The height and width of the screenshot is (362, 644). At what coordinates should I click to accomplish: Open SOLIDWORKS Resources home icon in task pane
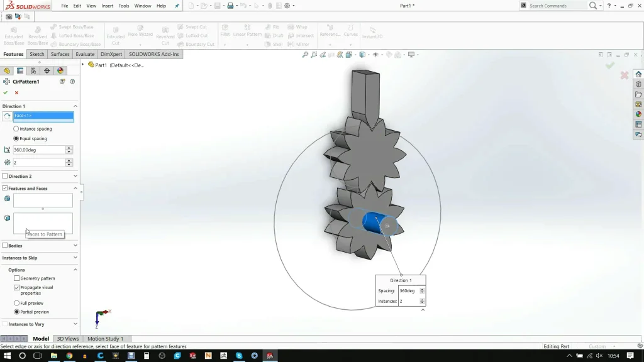tap(638, 74)
